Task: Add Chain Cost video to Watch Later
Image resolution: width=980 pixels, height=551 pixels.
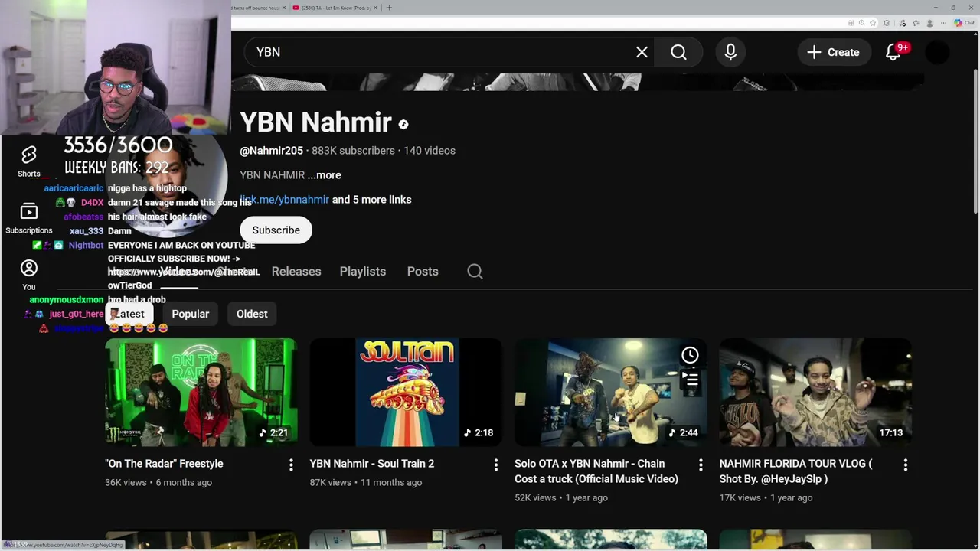Action: click(x=690, y=355)
